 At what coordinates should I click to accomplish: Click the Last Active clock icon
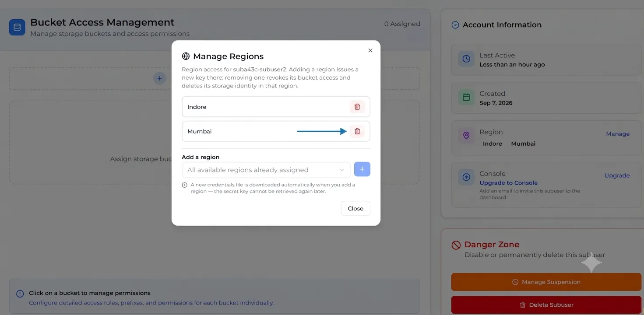(x=466, y=59)
